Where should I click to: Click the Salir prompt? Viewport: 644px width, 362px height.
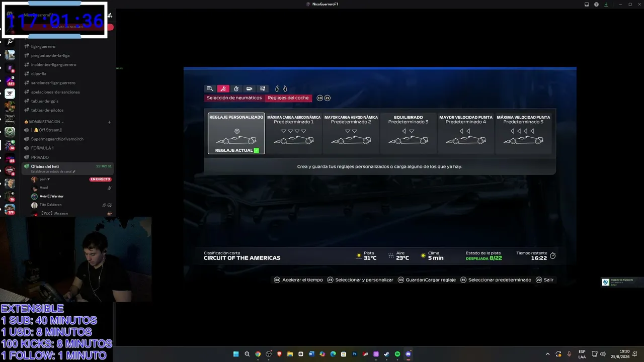545,280
